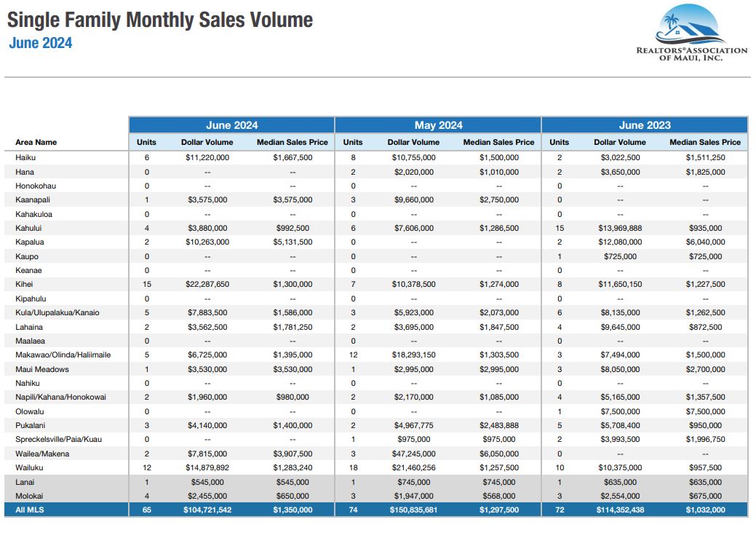Click the Molokai row label
The width and height of the screenshot is (756, 546).
coord(29,496)
